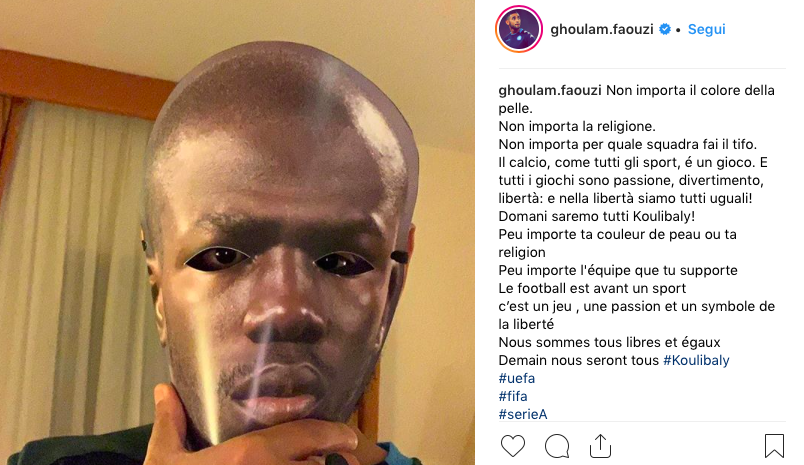Open the #serieA hashtag
This screenshot has width=804, height=465.
(523, 414)
